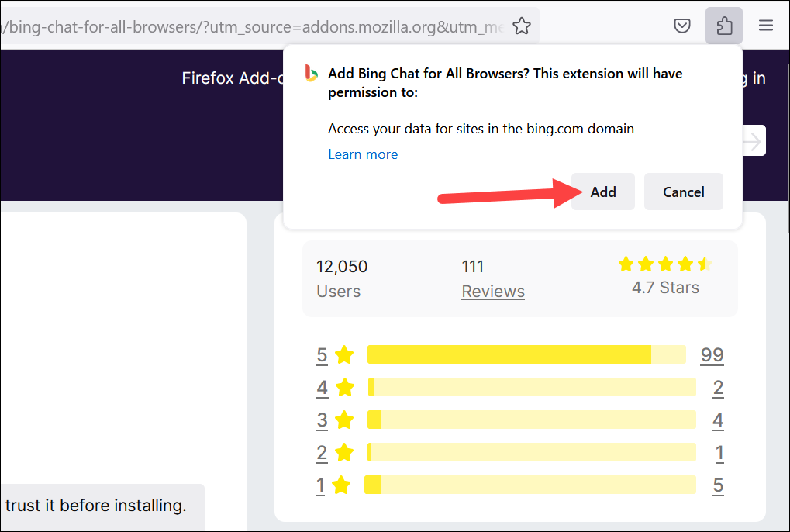Click the address bar URL field

point(233,26)
